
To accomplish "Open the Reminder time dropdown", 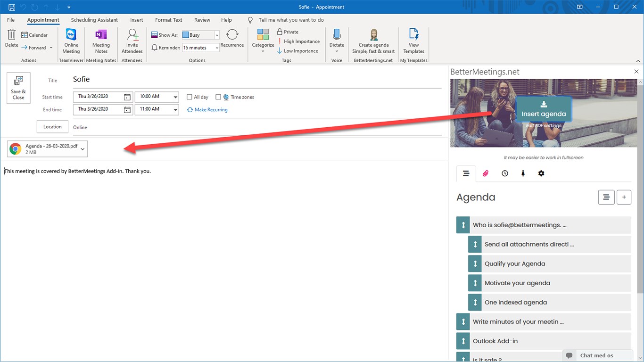I will click(x=217, y=48).
